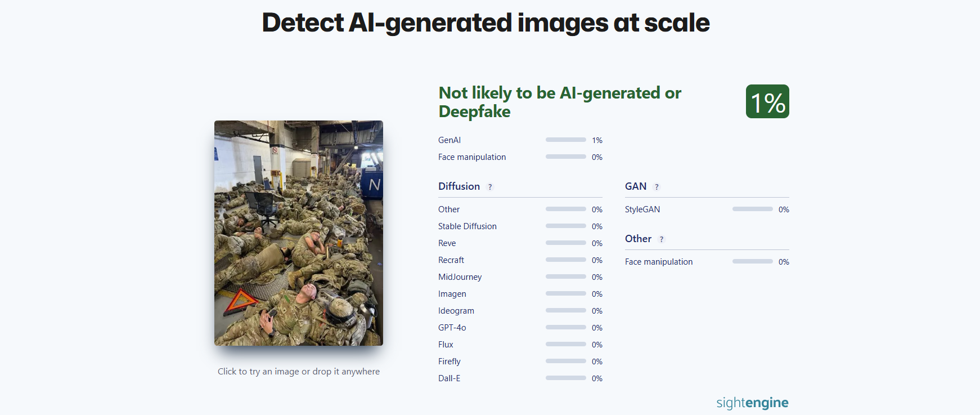The image size is (980, 415).
Task: Click the Dall-E score bar
Action: click(x=566, y=378)
